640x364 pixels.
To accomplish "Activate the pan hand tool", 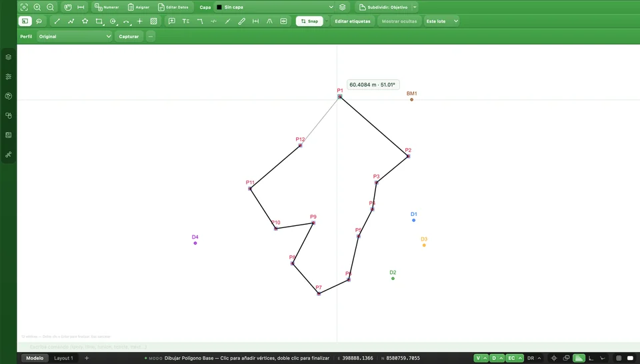I will pyautogui.click(x=68, y=7).
